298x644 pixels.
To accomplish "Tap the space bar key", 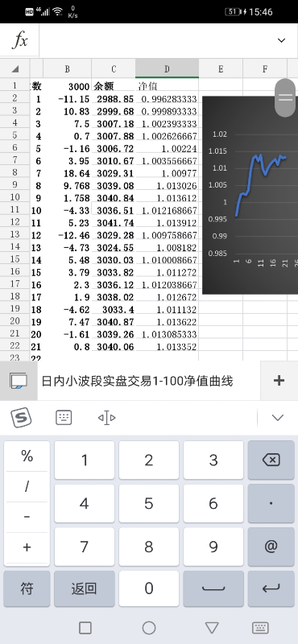I will [213, 588].
